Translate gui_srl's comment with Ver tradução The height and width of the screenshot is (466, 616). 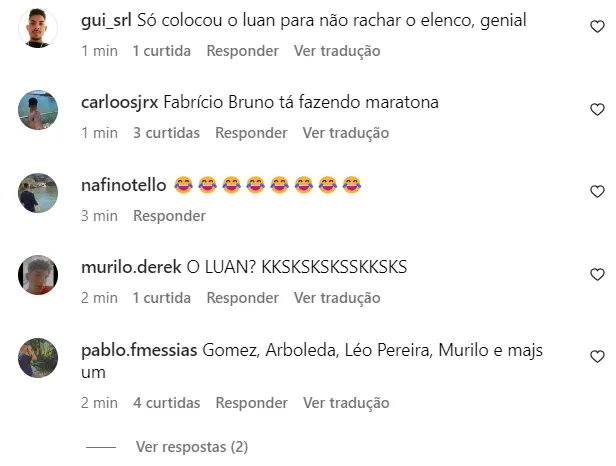tap(337, 51)
